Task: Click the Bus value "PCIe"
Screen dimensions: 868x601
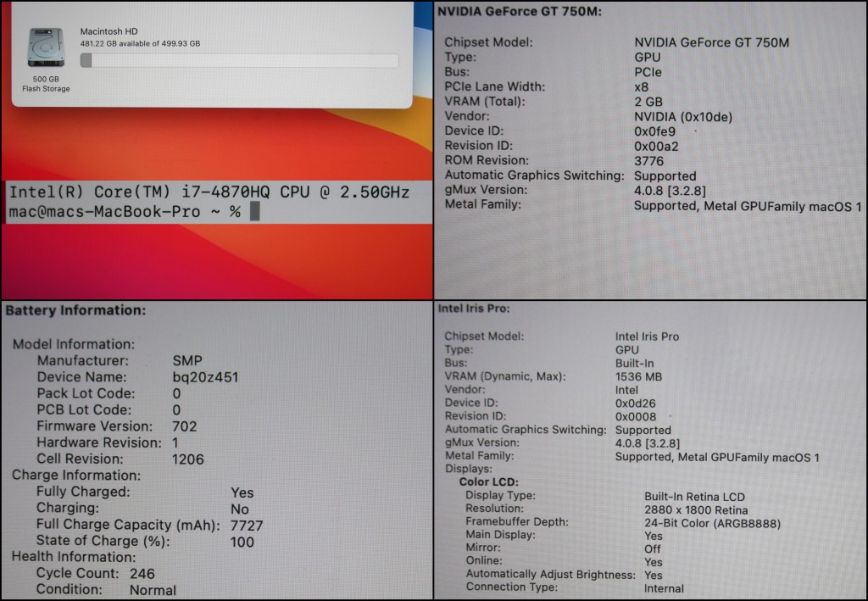Action: (648, 72)
